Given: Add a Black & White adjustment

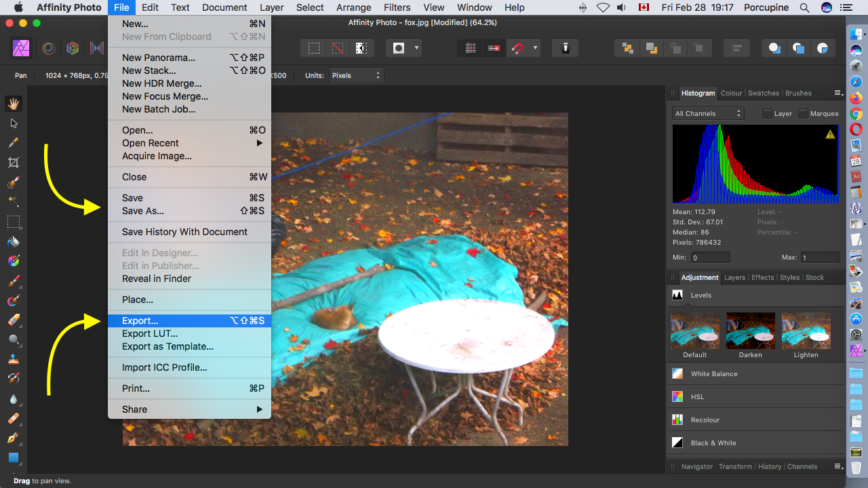Looking at the screenshot, I should (755, 443).
